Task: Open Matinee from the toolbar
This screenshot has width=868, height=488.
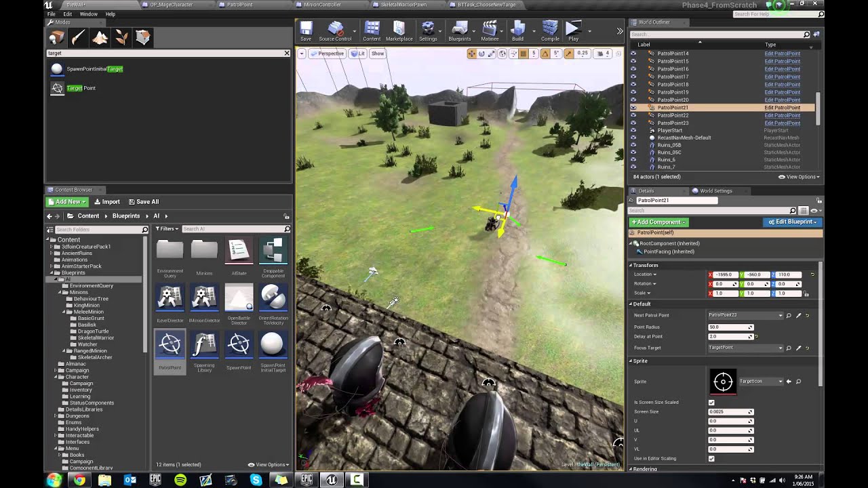Action: pos(490,31)
